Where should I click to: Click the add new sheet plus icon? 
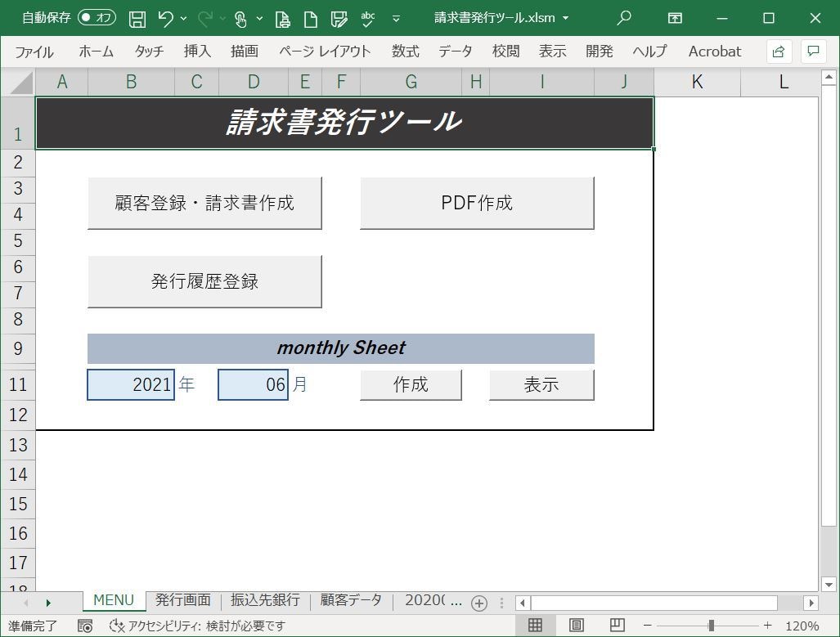click(479, 603)
